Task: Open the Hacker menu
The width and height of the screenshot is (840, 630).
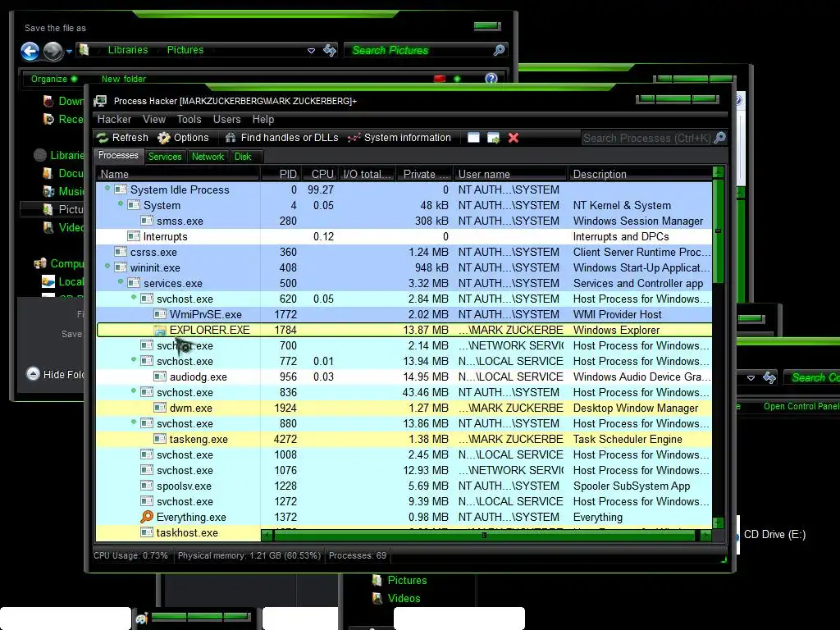Action: [x=114, y=119]
